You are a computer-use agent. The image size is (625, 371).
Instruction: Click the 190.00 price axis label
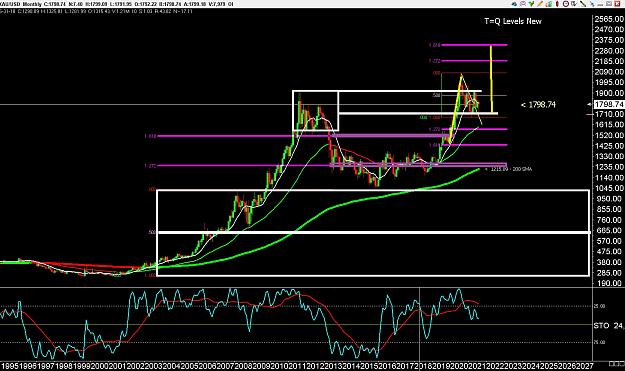tap(609, 283)
